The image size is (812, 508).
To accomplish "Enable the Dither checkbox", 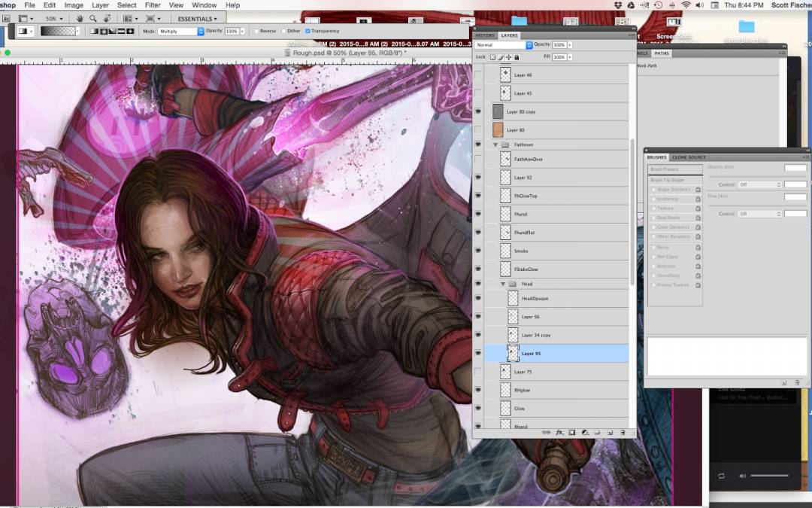I will click(x=284, y=31).
